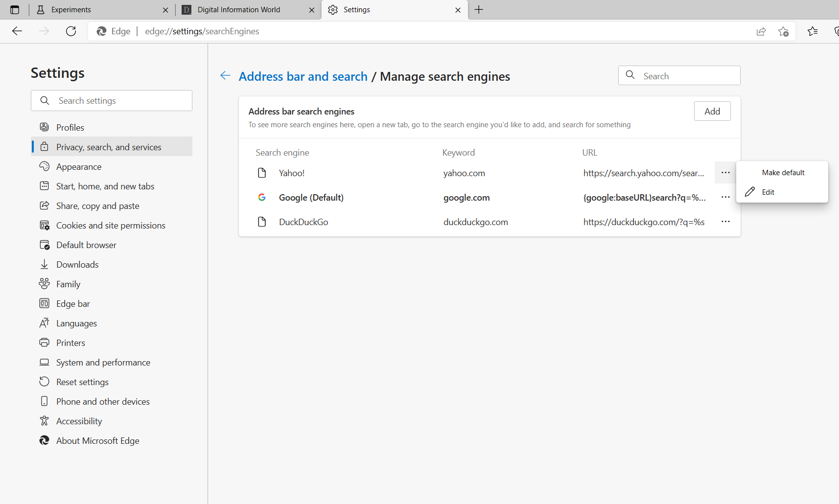
Task: Click the google.com keyword cell
Action: pyautogui.click(x=466, y=197)
